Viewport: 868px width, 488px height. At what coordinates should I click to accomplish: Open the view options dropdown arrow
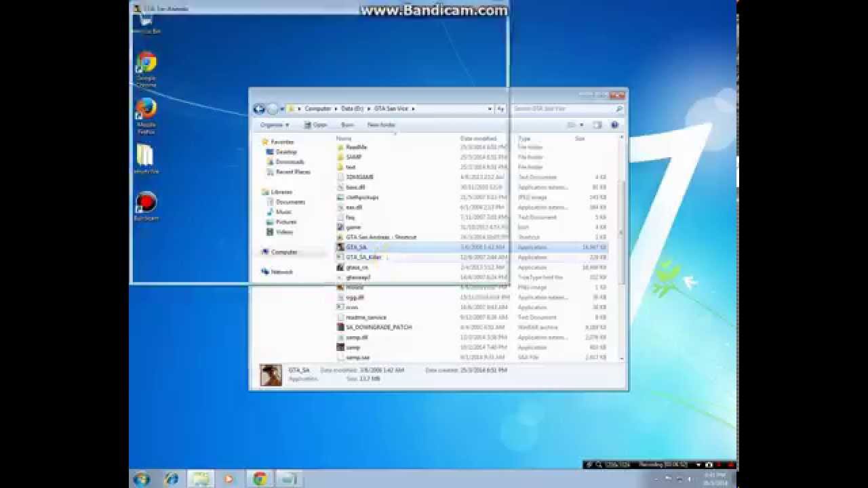581,125
